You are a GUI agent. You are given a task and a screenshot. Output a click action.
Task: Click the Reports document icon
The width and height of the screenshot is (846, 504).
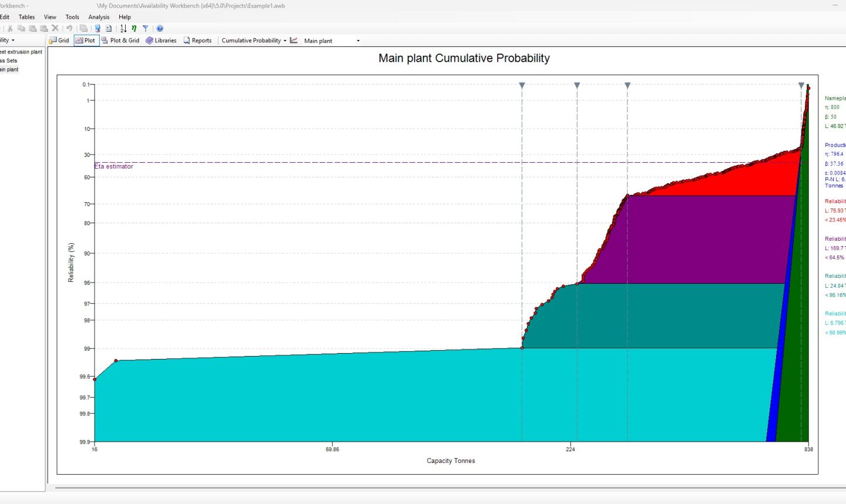click(x=199, y=40)
